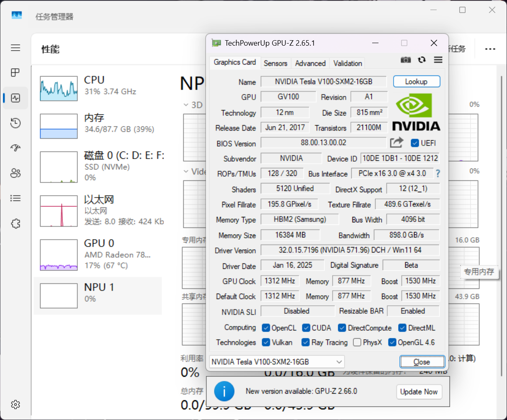507x420 pixels.
Task: Collapse the 3D graph chevron in Task Manager
Action: point(186,105)
